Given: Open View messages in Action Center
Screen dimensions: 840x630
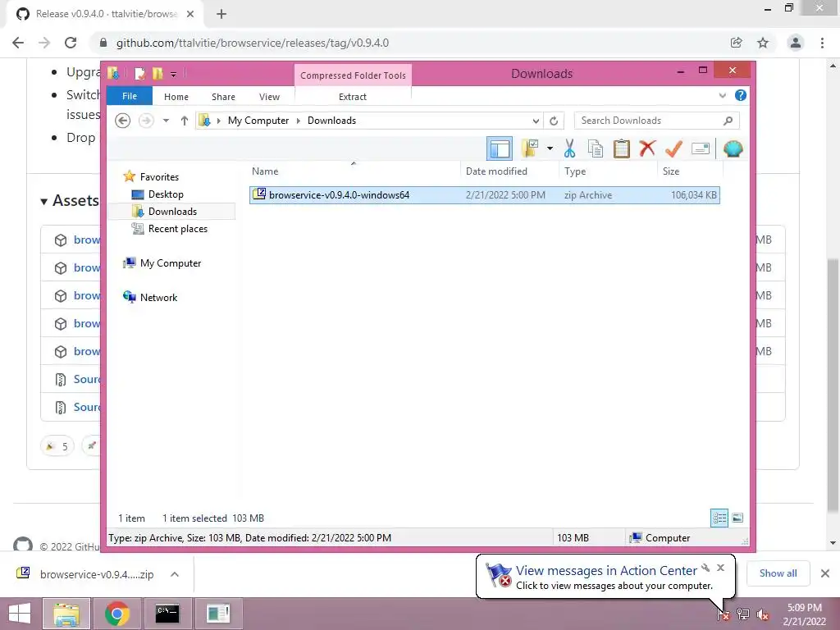Looking at the screenshot, I should [606, 571].
